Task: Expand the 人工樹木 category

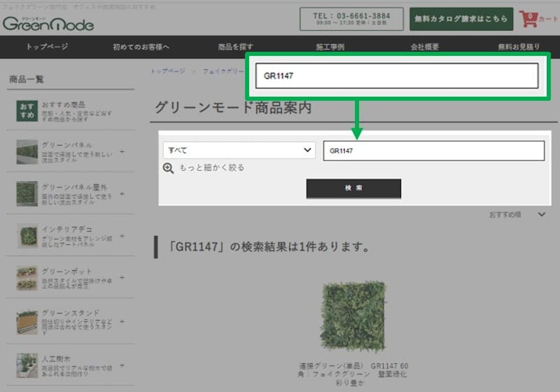Action: (122, 365)
